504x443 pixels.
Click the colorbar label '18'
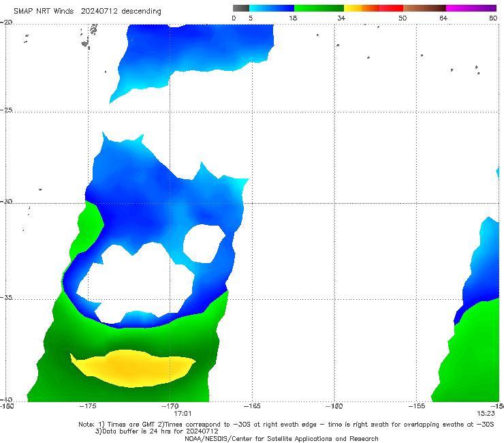pos(293,18)
